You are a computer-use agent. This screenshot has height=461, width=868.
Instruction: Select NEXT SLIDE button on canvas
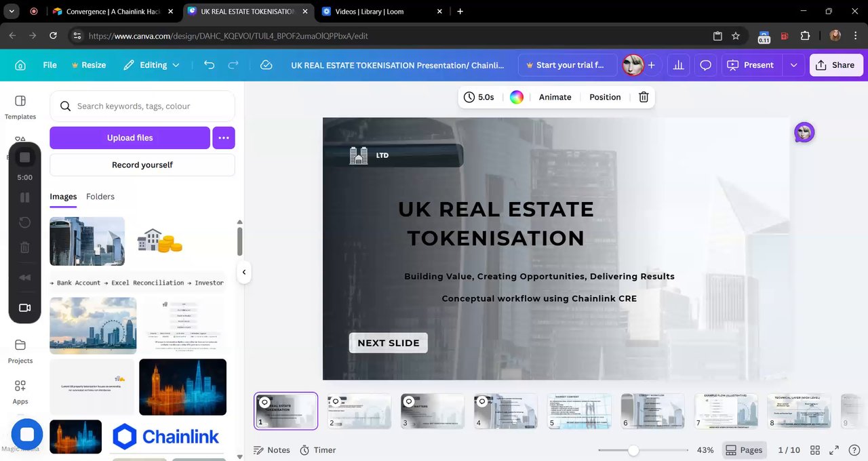389,343
